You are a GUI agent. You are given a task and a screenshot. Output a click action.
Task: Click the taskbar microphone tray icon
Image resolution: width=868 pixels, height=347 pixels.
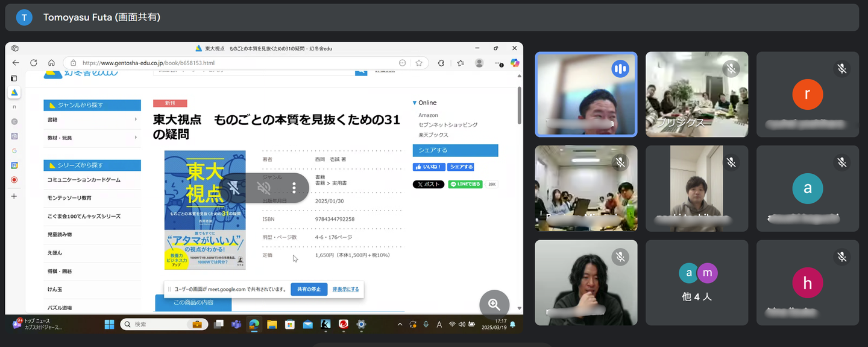pos(426,325)
